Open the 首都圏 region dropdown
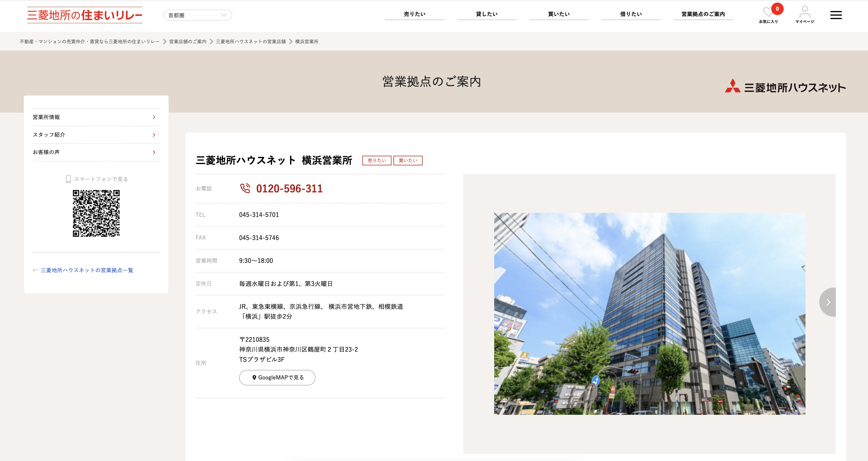Screen dimensions: 868x461 tap(198, 15)
